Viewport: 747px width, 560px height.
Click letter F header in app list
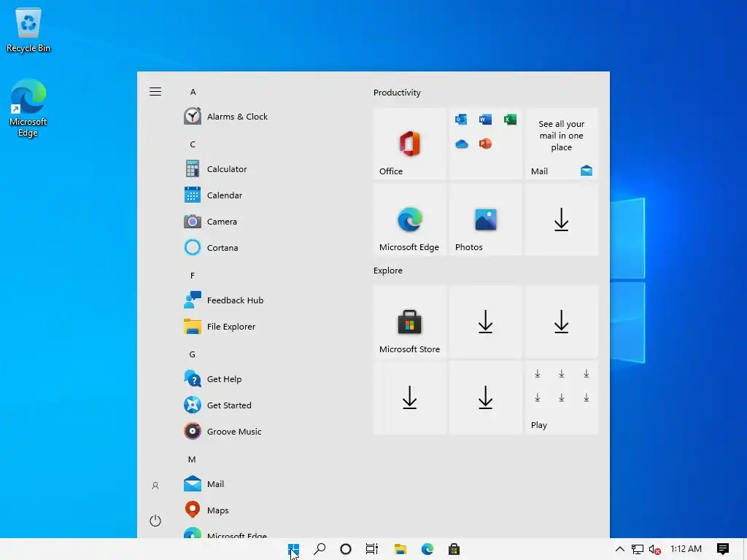tap(193, 276)
